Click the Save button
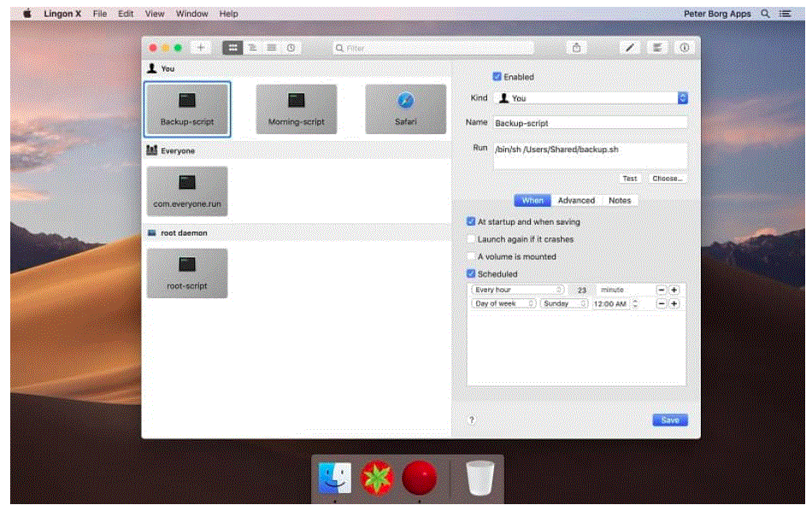812x511 pixels. click(670, 420)
